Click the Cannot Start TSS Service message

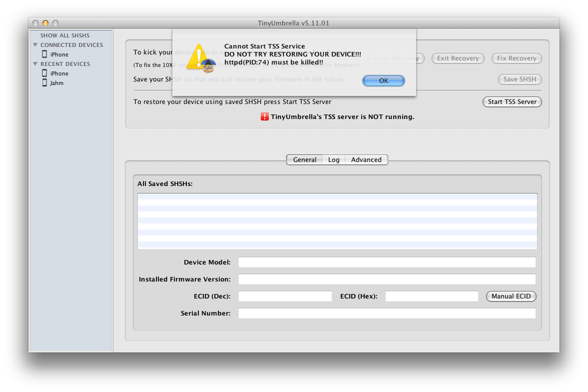pyautogui.click(x=264, y=46)
